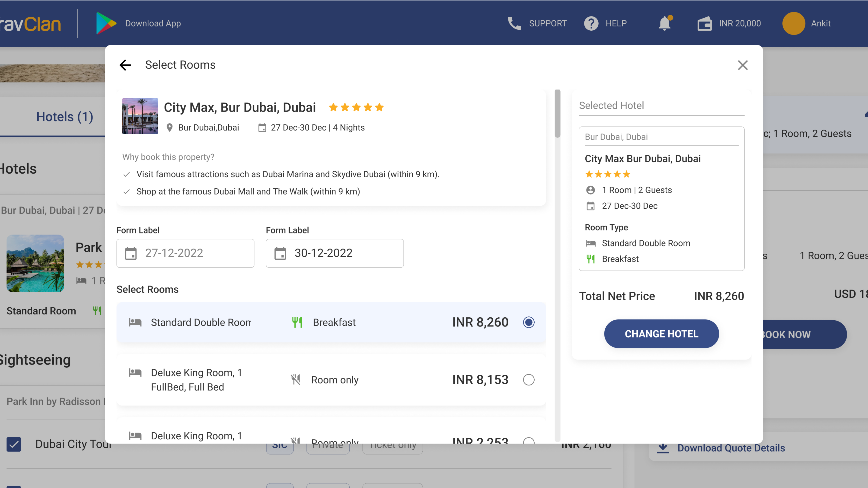Viewport: 868px width, 488px height.
Task: Open the HELP question mark icon
Action: tap(591, 23)
